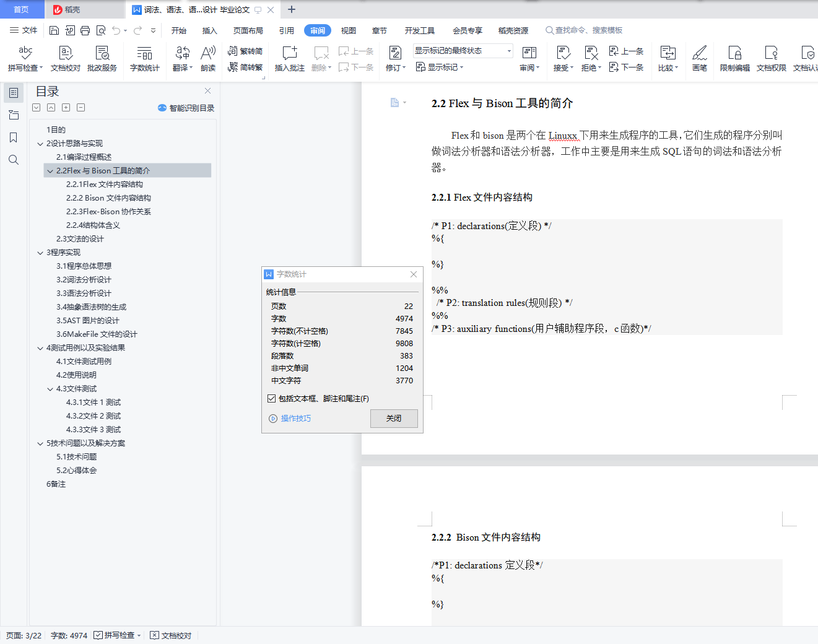Undo the last action
The height and width of the screenshot is (644, 818).
point(116,30)
